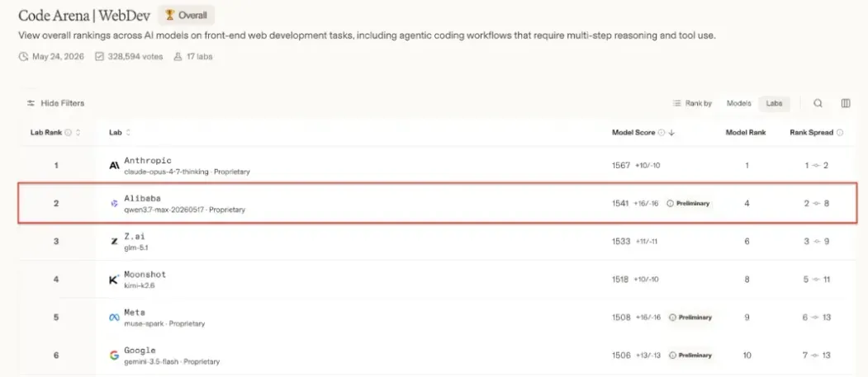This screenshot has height=377, width=868.
Task: Sort by the Lab column arrows
Action: click(x=129, y=133)
